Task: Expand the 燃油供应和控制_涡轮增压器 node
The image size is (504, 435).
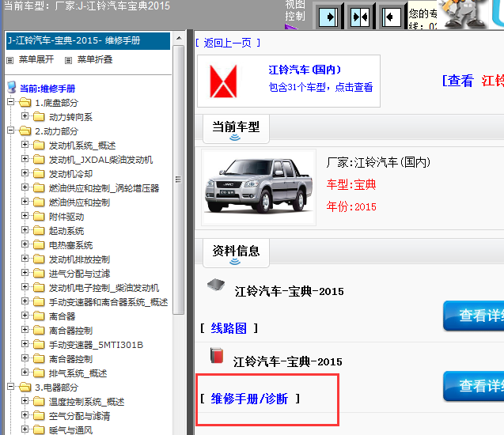Action: (x=25, y=187)
